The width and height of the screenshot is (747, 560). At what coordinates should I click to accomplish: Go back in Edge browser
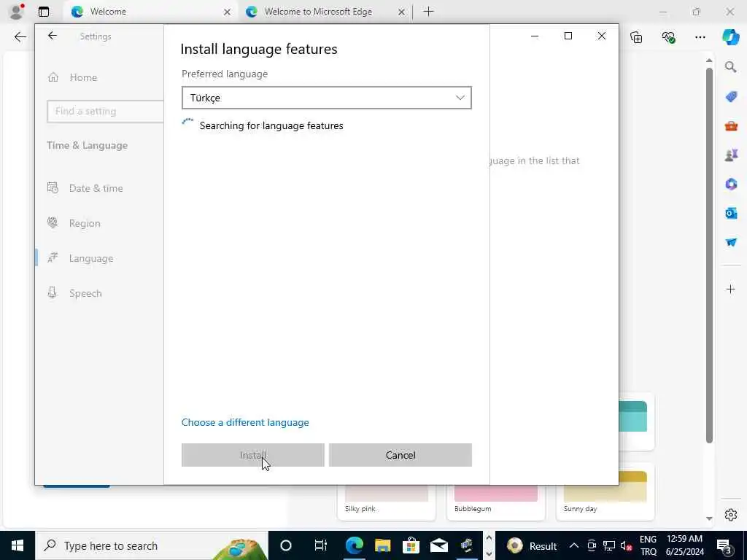[x=20, y=37]
